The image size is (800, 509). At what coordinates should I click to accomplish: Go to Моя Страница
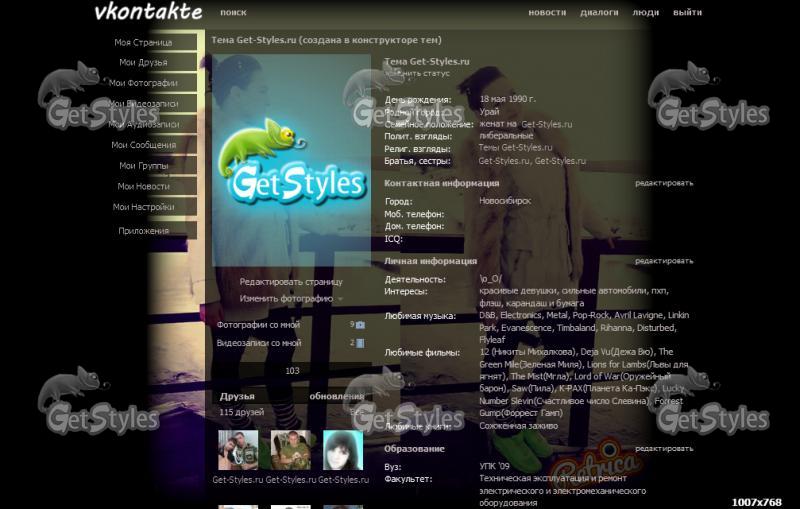143,42
